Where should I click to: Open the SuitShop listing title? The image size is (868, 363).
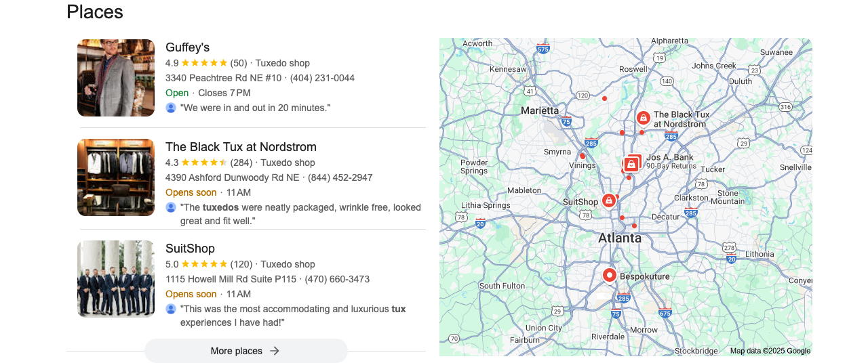pos(190,249)
